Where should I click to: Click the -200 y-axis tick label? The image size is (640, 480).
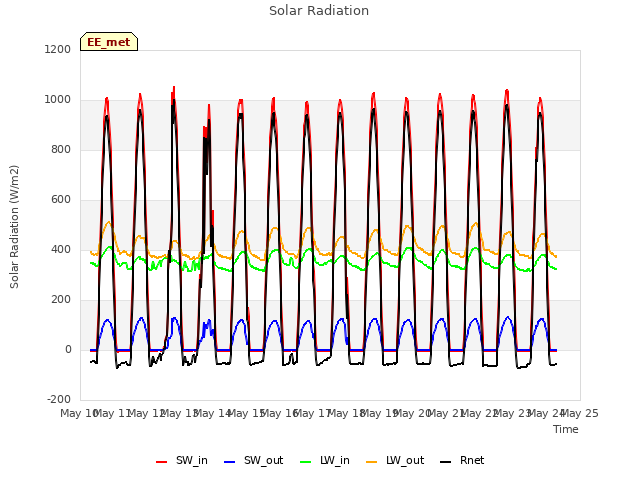59,399
